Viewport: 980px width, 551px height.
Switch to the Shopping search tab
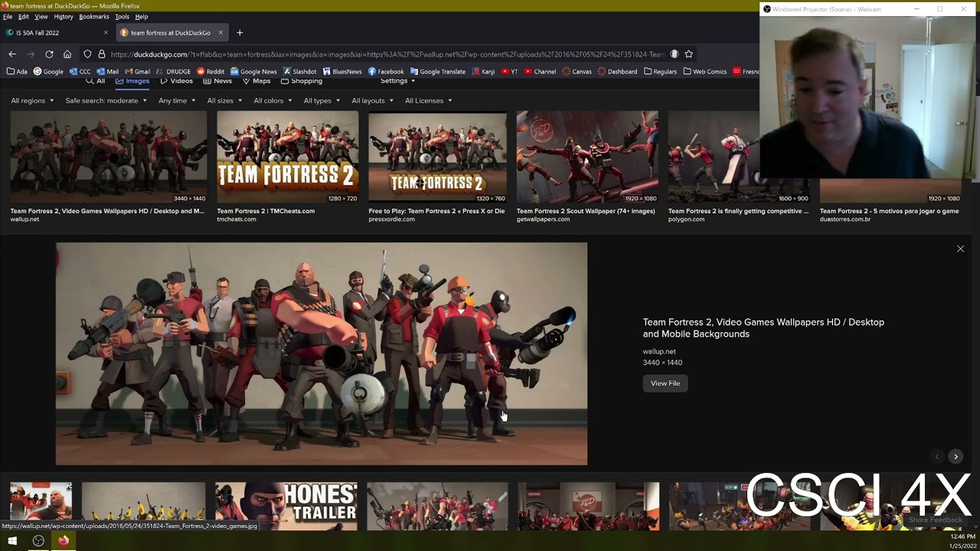tap(302, 81)
